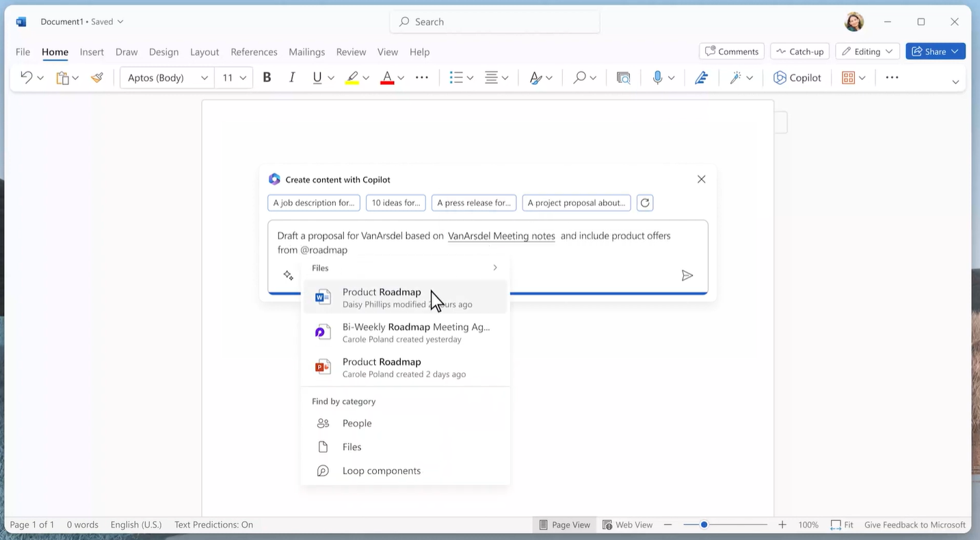Expand the ribbon display options chevron

[x=955, y=82]
